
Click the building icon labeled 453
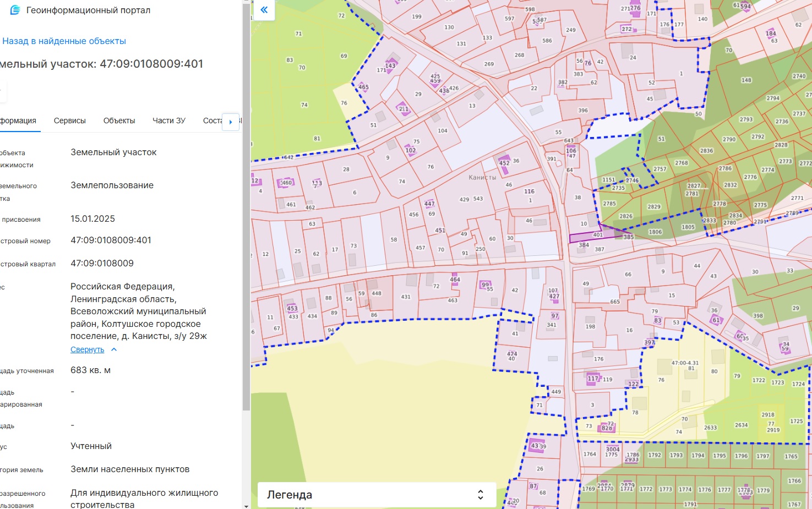(292, 308)
